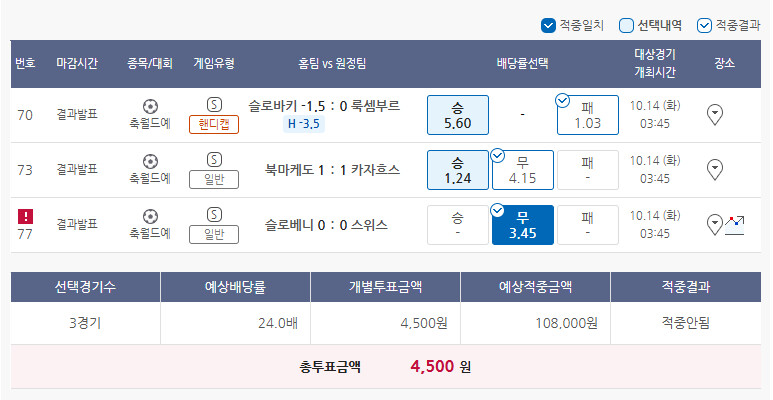Choose 무 4.15 draw odds for match 73

tap(522, 170)
